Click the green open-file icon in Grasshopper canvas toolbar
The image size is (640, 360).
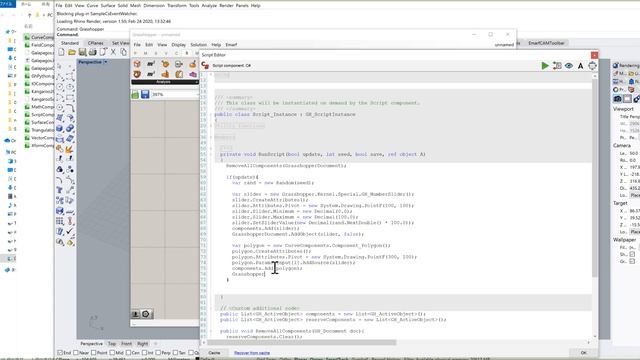[x=136, y=94]
